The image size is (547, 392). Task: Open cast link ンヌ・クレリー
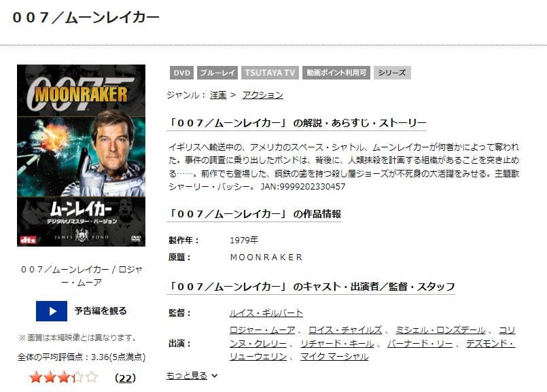point(258,344)
